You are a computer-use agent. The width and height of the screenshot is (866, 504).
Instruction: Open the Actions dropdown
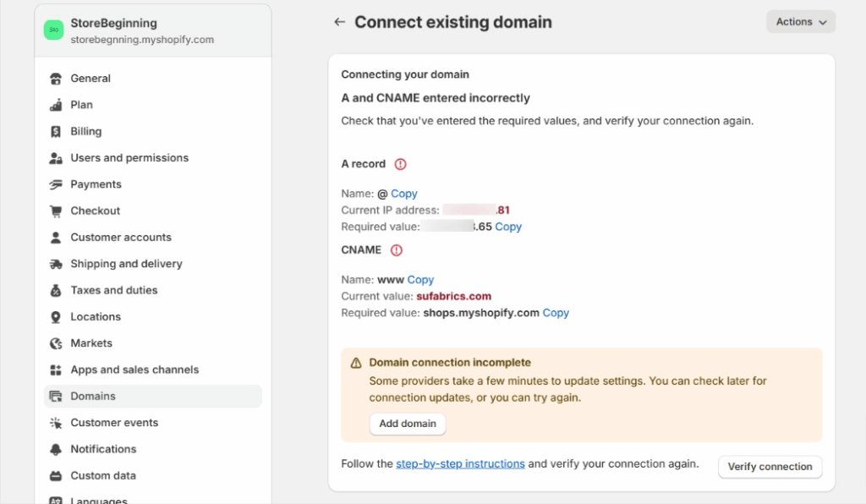point(800,22)
